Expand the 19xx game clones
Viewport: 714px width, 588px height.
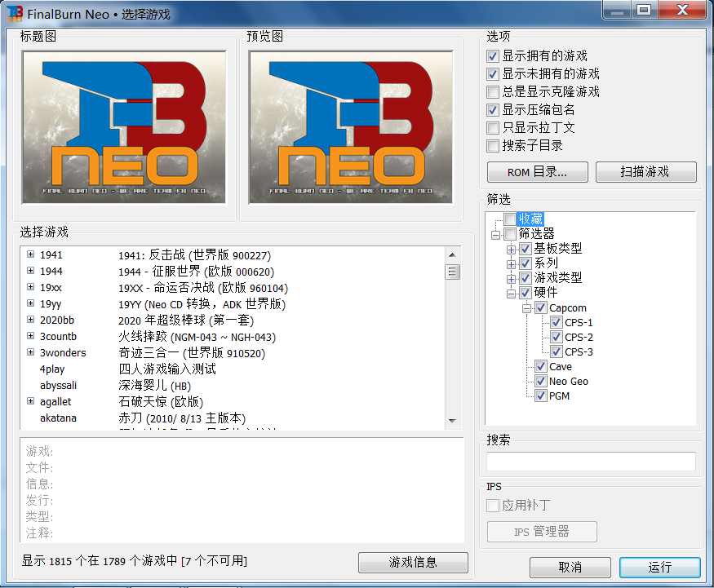pyautogui.click(x=30, y=287)
